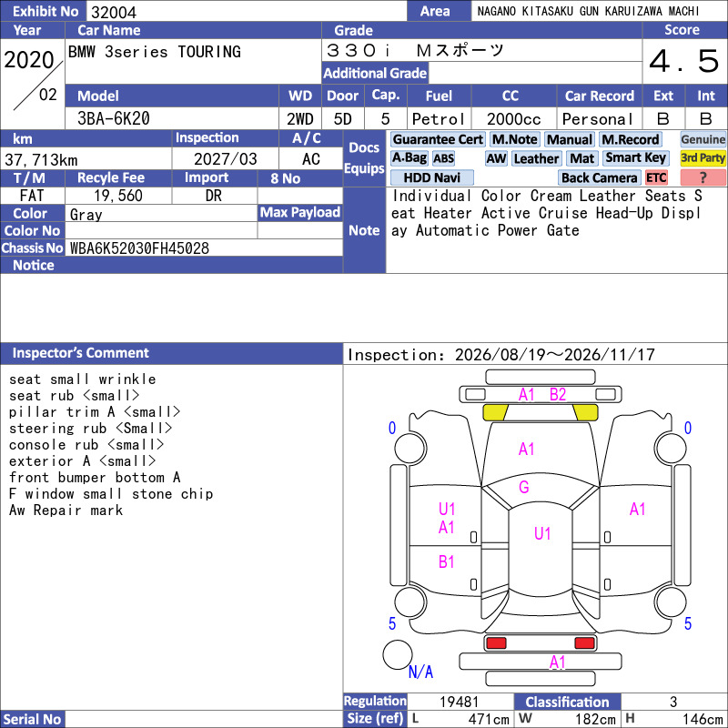
Task: Select the length value 471cm
Action: [x=489, y=719]
